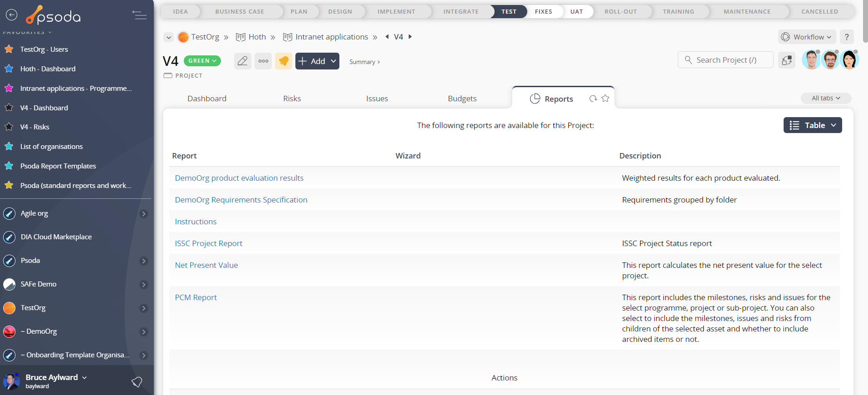Collapse the sidebar menu icon
The height and width of the screenshot is (395, 868).
click(x=139, y=15)
